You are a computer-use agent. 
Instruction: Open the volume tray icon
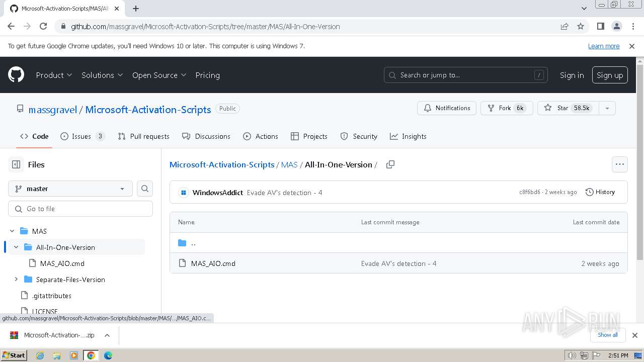point(572,355)
